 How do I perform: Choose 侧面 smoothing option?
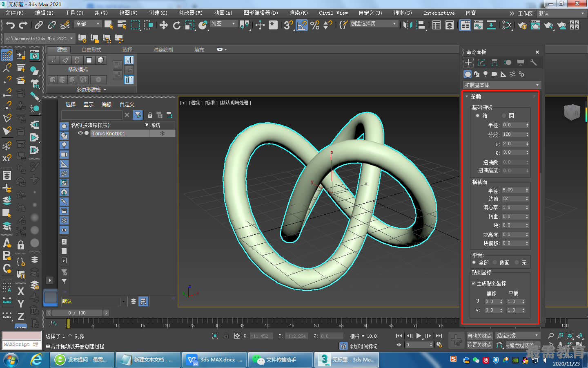pos(495,263)
